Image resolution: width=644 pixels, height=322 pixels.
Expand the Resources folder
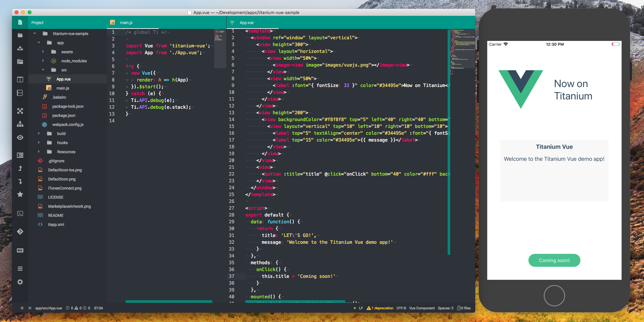point(39,152)
